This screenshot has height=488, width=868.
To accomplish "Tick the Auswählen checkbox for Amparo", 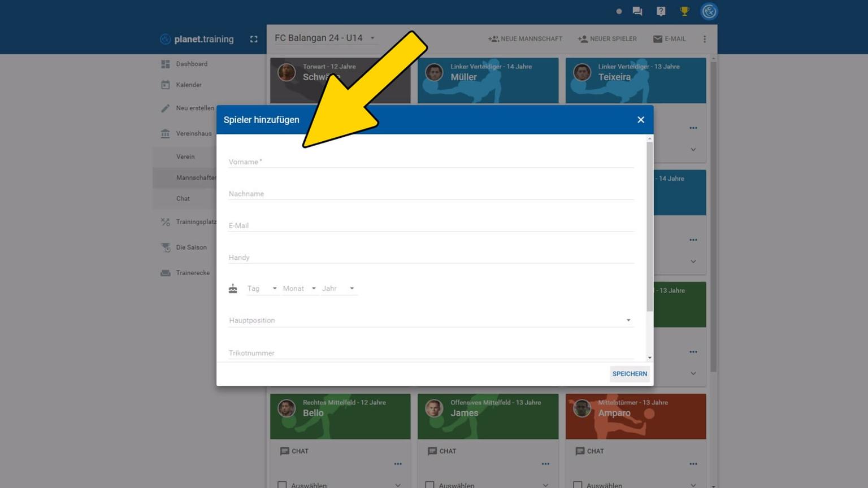I will (578, 485).
